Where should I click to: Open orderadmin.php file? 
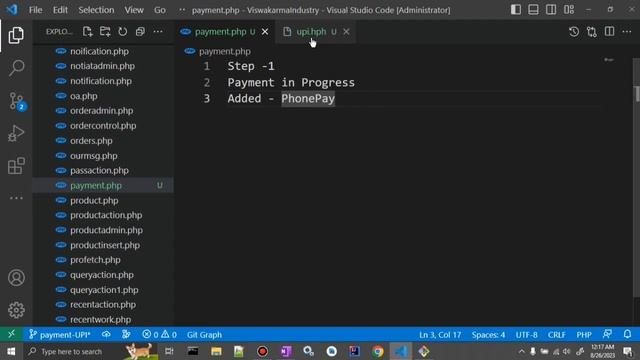(x=103, y=111)
